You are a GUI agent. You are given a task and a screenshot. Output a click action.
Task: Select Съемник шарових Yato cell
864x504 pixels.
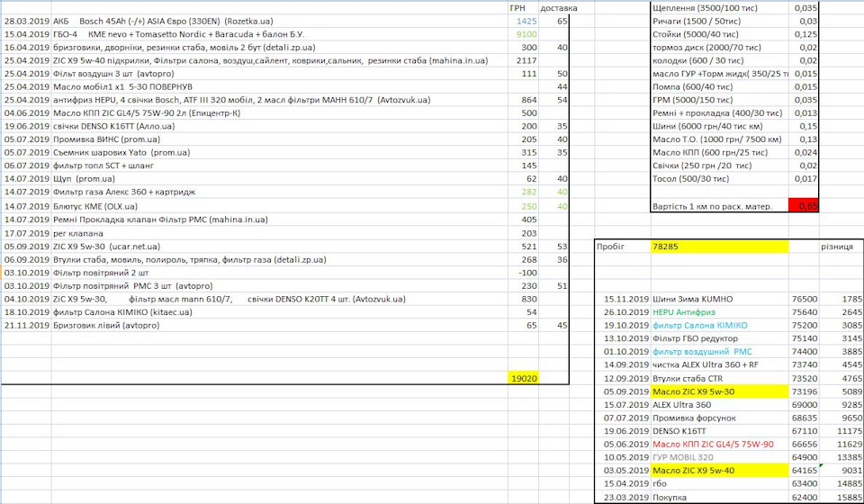click(279, 153)
